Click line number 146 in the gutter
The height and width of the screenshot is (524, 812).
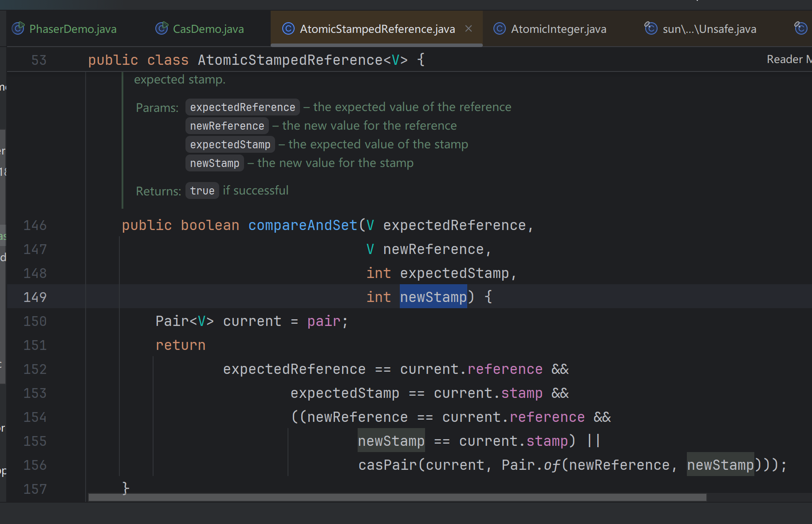[35, 225]
